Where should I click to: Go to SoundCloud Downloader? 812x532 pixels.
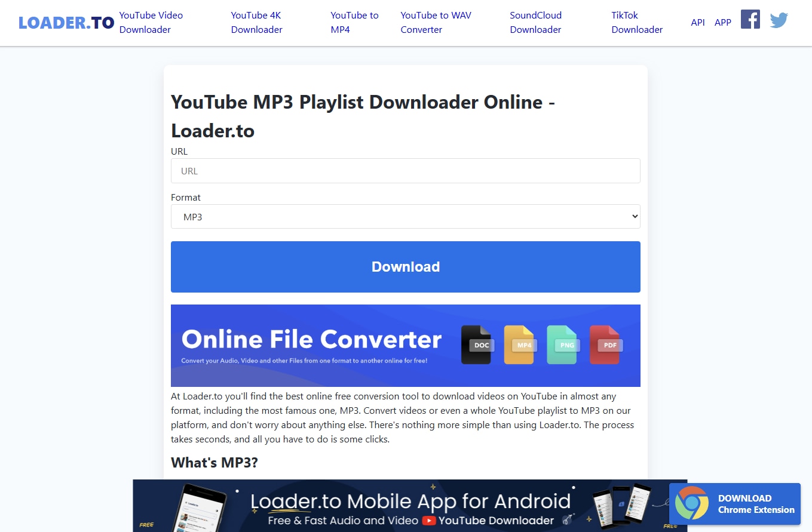[x=536, y=22]
